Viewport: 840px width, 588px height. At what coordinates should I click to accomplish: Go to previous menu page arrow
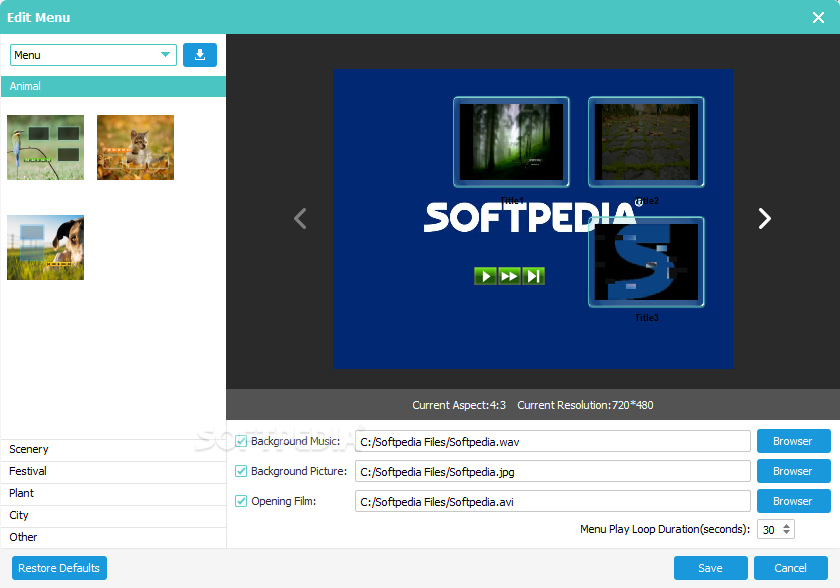coord(301,218)
